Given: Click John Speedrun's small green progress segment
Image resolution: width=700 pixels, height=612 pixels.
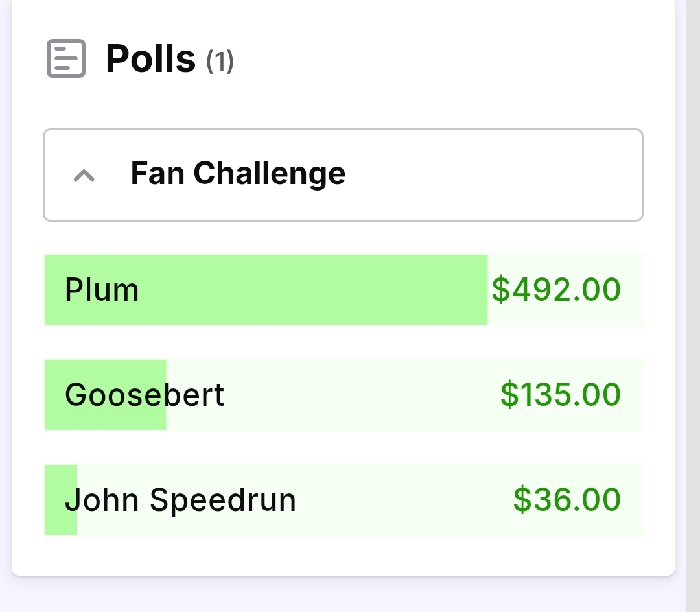Looking at the screenshot, I should [x=61, y=499].
